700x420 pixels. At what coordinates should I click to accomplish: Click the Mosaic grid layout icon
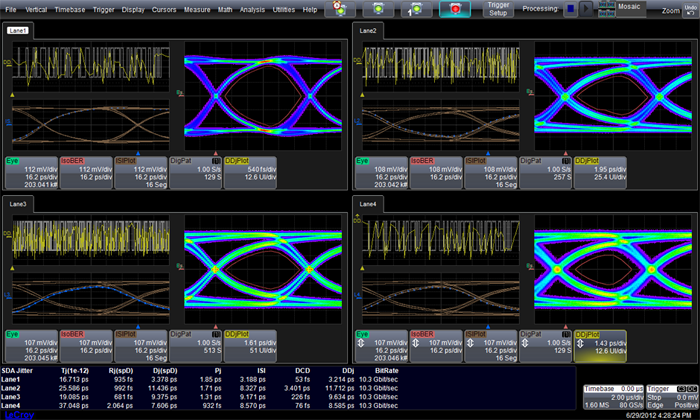[x=606, y=9]
